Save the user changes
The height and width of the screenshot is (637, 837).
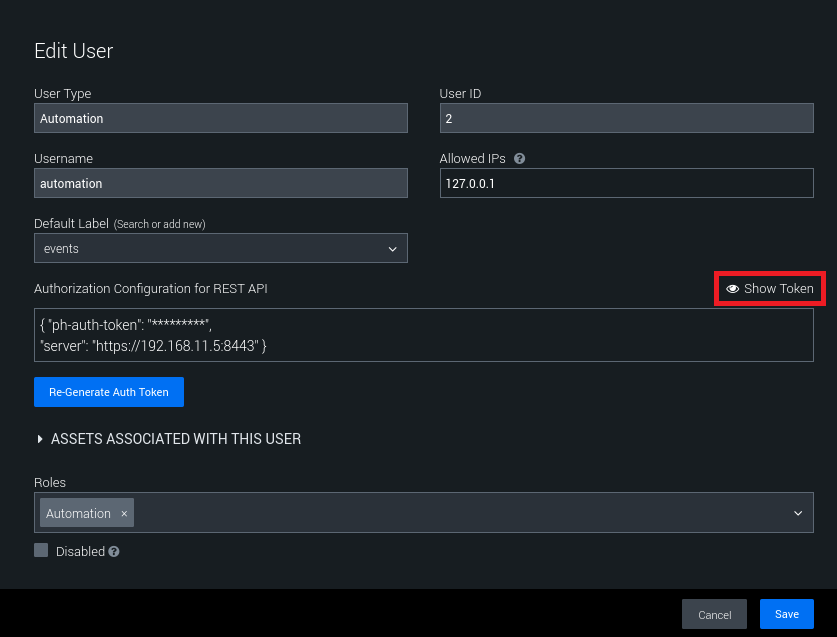click(x=786, y=614)
